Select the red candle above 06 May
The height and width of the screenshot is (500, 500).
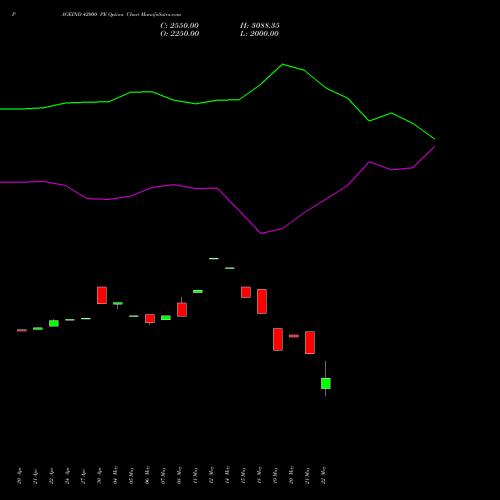point(150,318)
